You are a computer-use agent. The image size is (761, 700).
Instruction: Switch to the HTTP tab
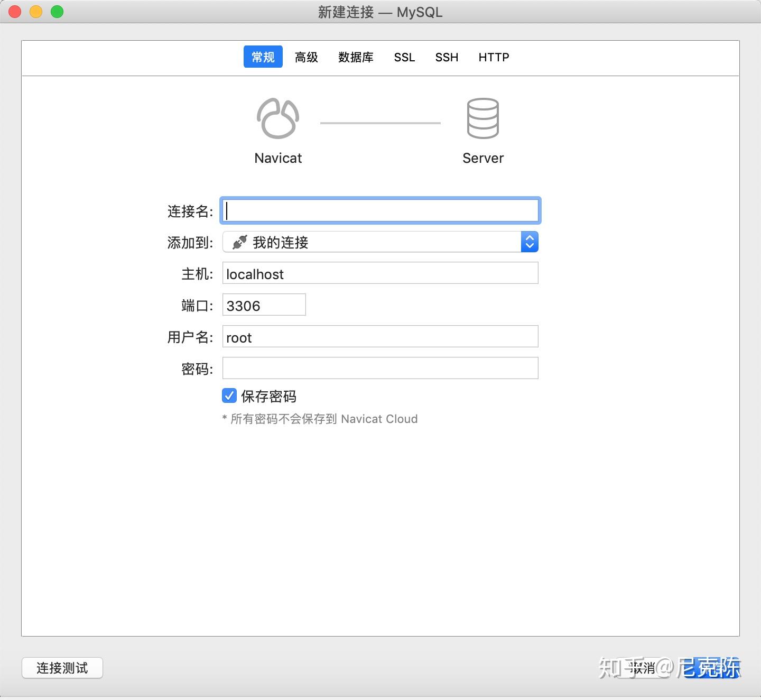(494, 57)
